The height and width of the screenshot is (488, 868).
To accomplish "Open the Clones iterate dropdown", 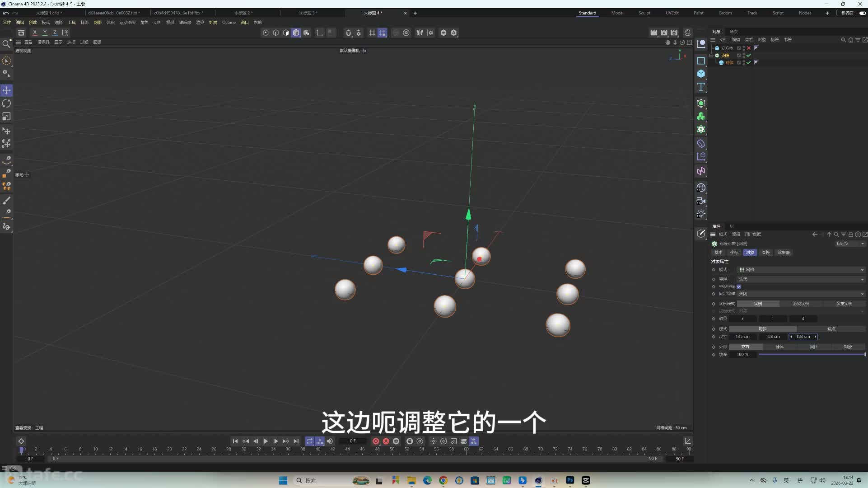I will coord(801,279).
